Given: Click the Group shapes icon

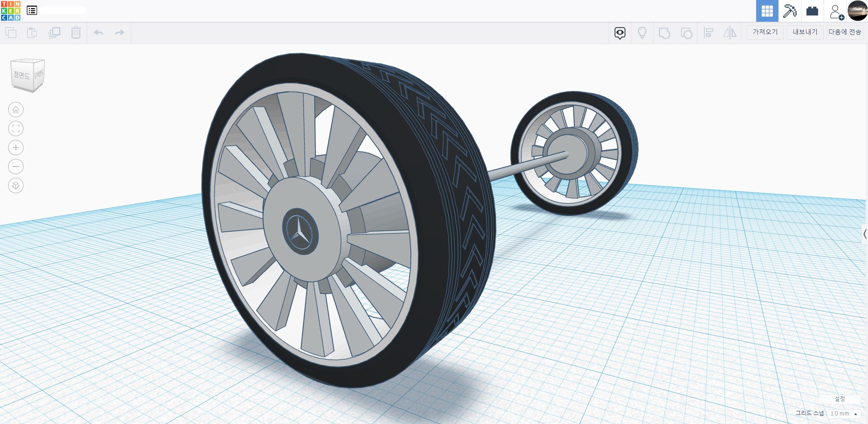Looking at the screenshot, I should click(664, 33).
